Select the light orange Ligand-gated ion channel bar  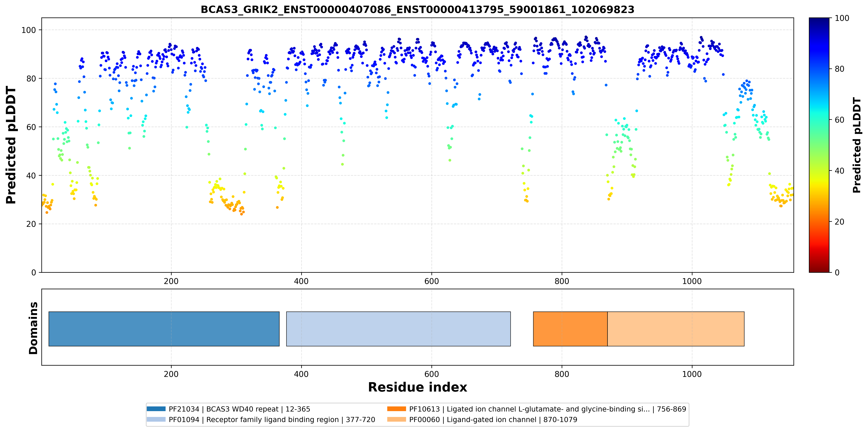point(676,329)
